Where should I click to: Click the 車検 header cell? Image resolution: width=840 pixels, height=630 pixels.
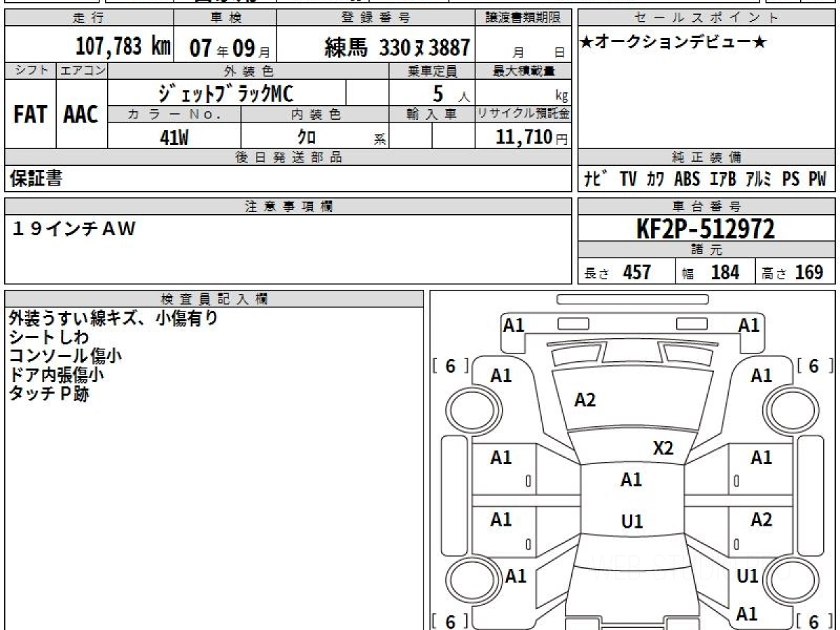click(x=225, y=18)
